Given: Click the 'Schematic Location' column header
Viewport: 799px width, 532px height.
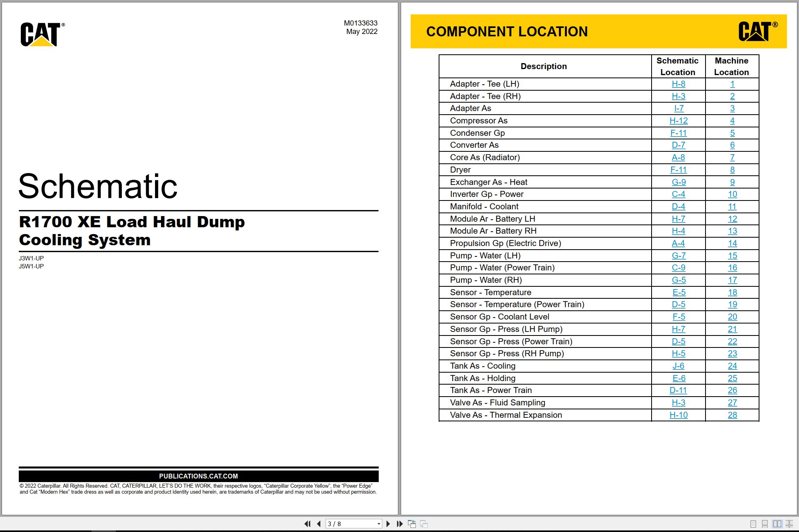Looking at the screenshot, I should pos(678,66).
